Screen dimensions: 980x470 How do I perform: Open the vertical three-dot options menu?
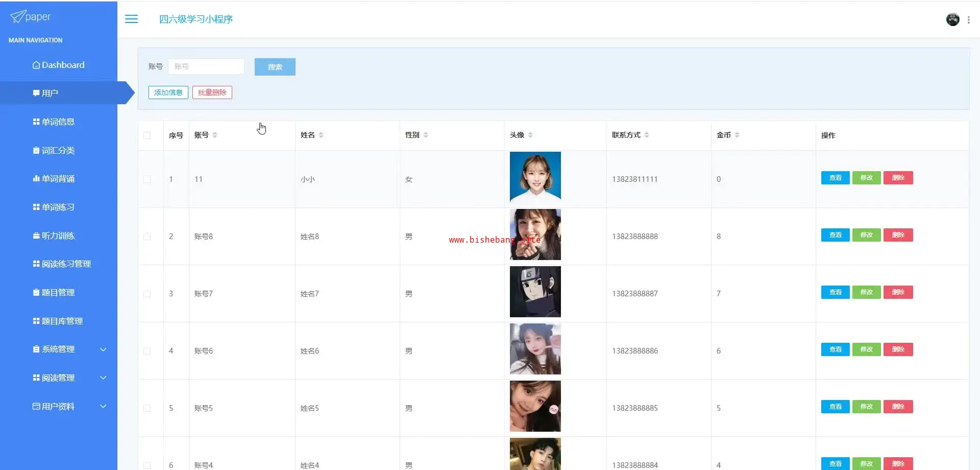pyautogui.click(x=968, y=19)
